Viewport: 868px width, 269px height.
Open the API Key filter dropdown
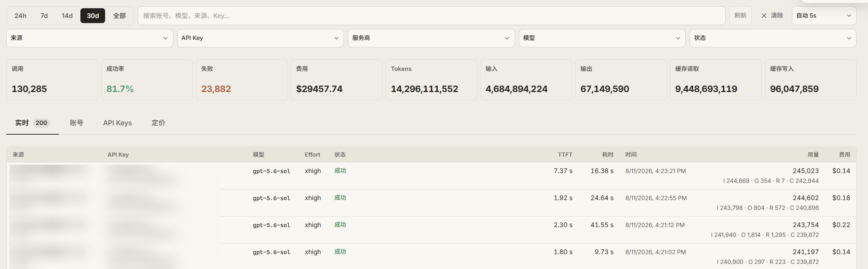point(260,38)
